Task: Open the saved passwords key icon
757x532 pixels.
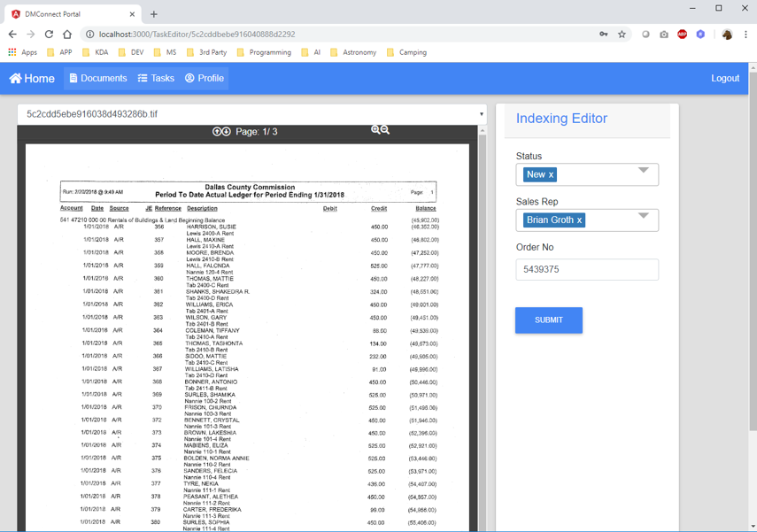Action: 603,35
